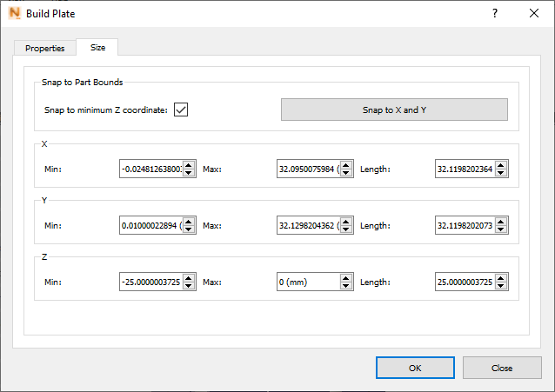
Task: Increase Z Min value with up arrow
Action: click(190, 278)
